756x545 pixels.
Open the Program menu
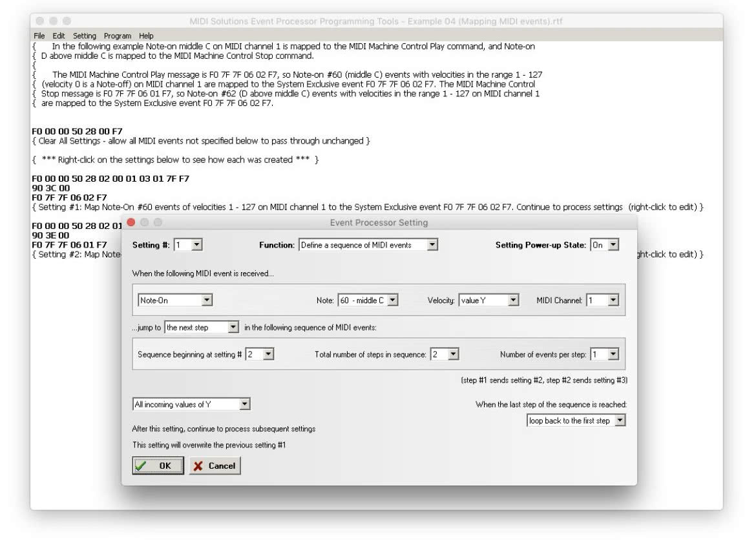pyautogui.click(x=117, y=36)
